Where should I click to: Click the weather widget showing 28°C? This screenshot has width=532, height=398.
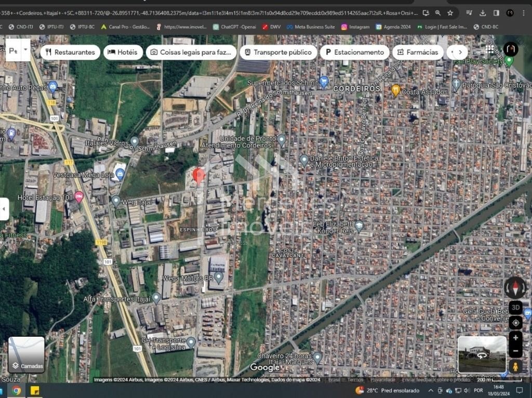[x=388, y=391]
